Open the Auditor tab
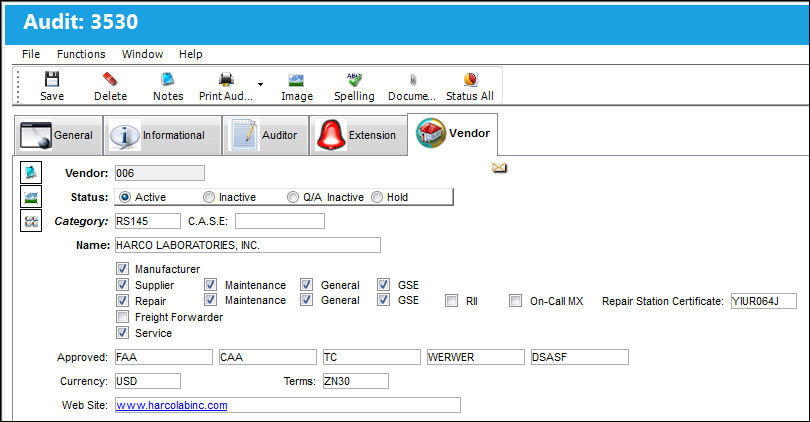810x422 pixels. coord(265,135)
